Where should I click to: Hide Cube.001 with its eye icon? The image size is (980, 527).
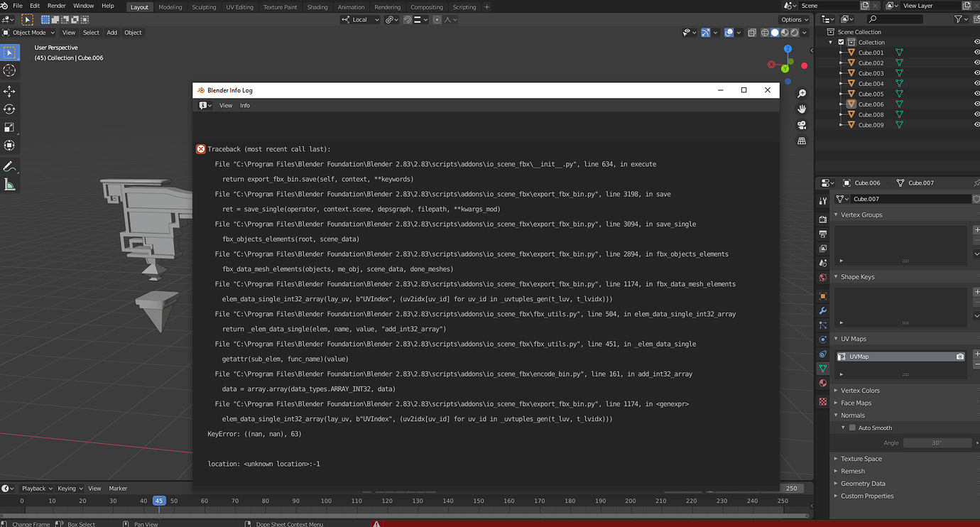(x=976, y=53)
